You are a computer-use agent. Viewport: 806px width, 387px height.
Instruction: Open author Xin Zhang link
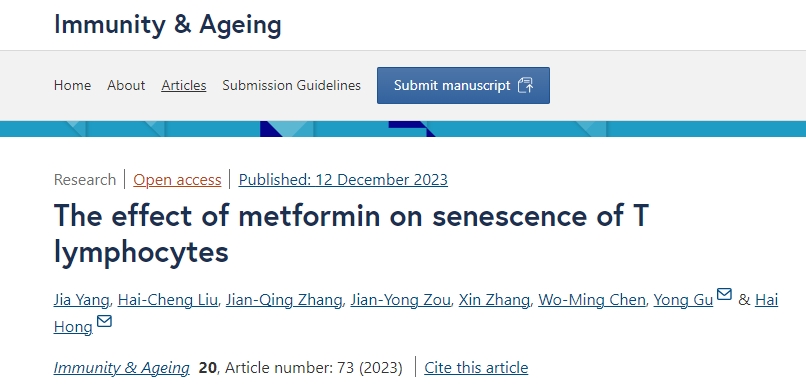pos(494,300)
